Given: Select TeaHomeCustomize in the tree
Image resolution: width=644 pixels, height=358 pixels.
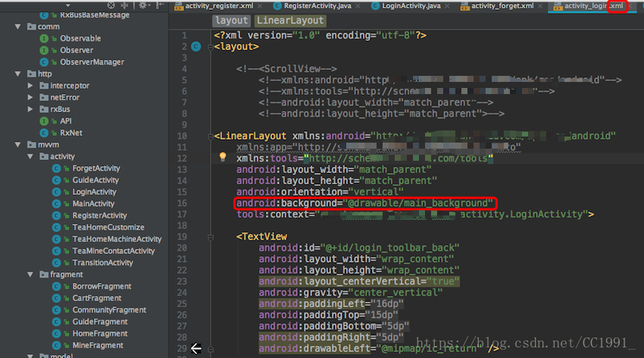Looking at the screenshot, I should click(x=108, y=228).
